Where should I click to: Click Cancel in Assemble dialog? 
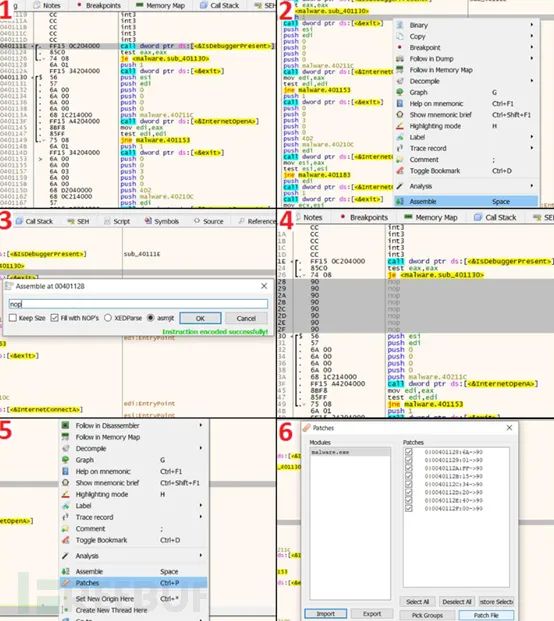[246, 318]
